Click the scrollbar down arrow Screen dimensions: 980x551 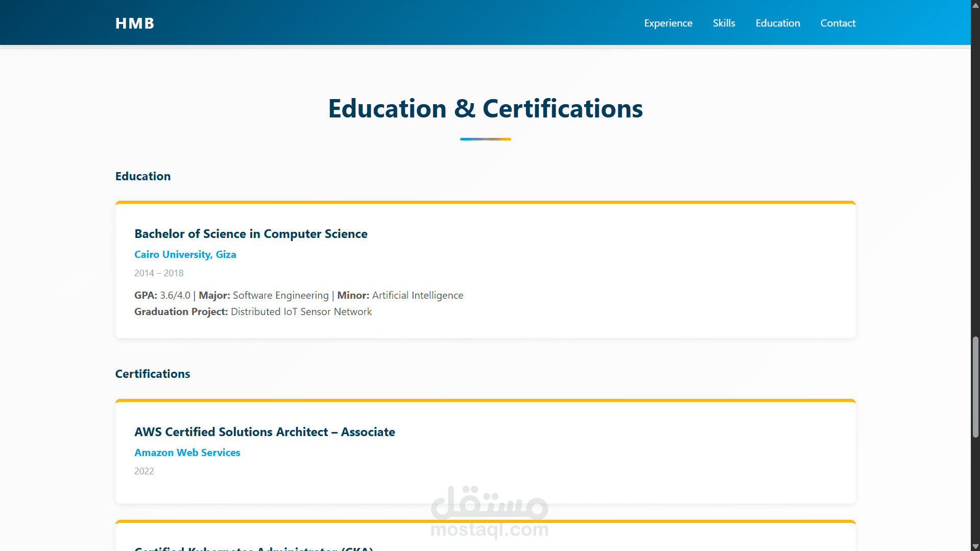tap(975, 546)
